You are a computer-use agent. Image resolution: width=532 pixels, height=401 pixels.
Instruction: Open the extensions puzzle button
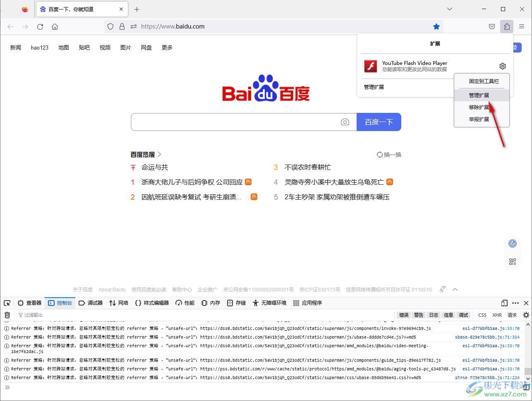pos(507,26)
